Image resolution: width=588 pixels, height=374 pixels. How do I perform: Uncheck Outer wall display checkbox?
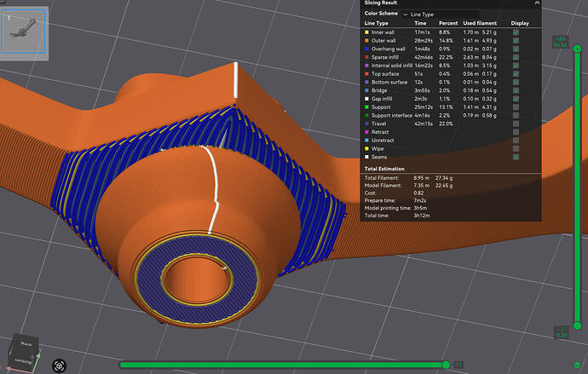(x=516, y=41)
